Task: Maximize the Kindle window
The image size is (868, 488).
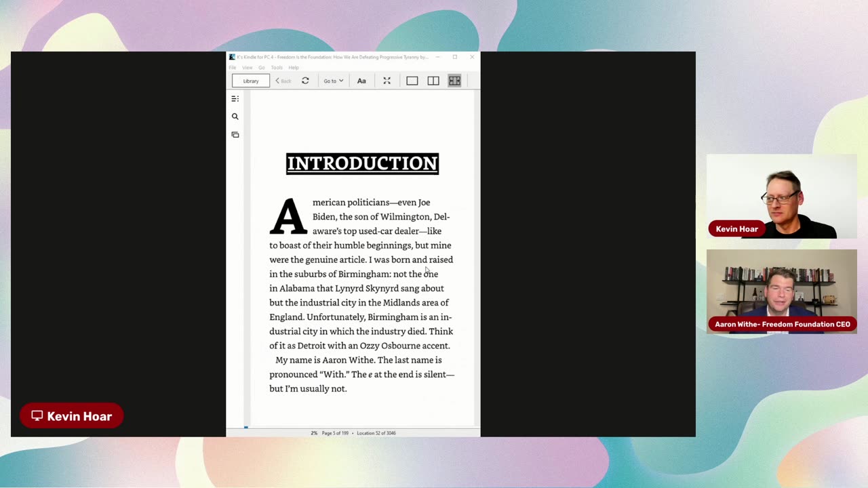Action: pos(455,57)
